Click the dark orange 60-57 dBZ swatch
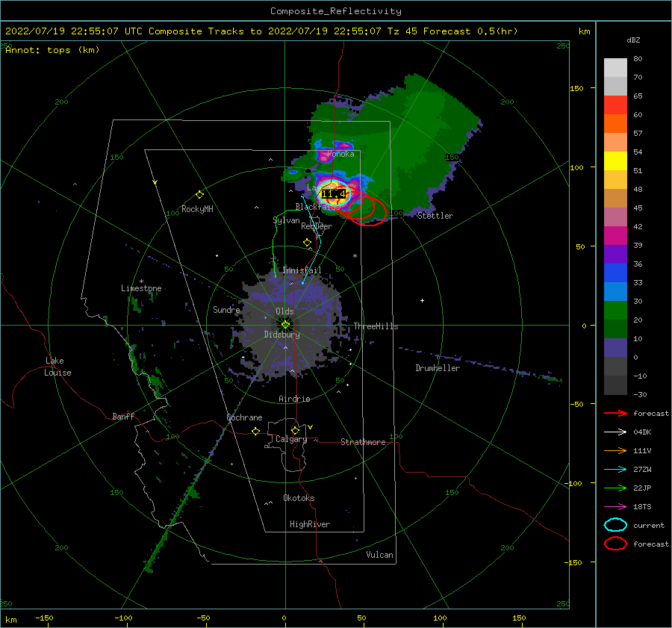672x628 pixels. pyautogui.click(x=615, y=124)
